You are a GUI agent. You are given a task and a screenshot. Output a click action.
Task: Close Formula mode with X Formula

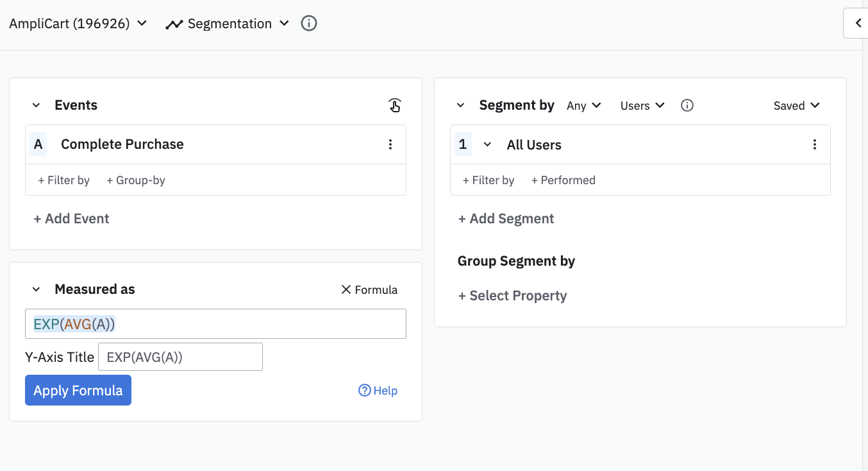369,289
